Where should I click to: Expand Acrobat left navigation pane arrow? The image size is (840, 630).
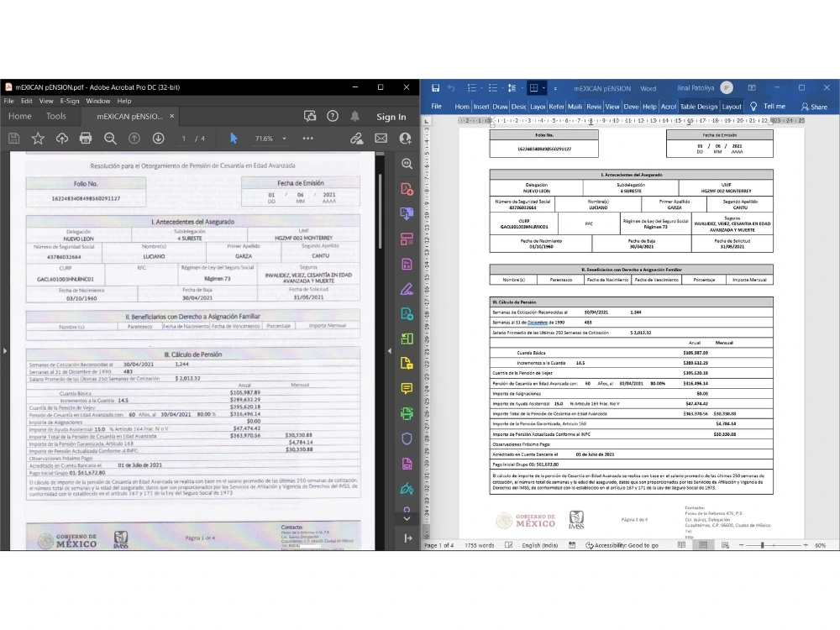pyautogui.click(x=5, y=351)
